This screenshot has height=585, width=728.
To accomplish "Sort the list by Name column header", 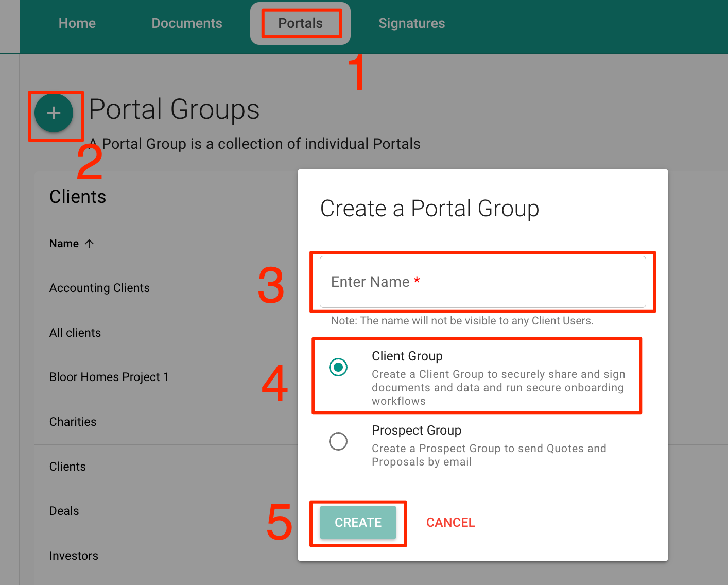I will pos(64,244).
